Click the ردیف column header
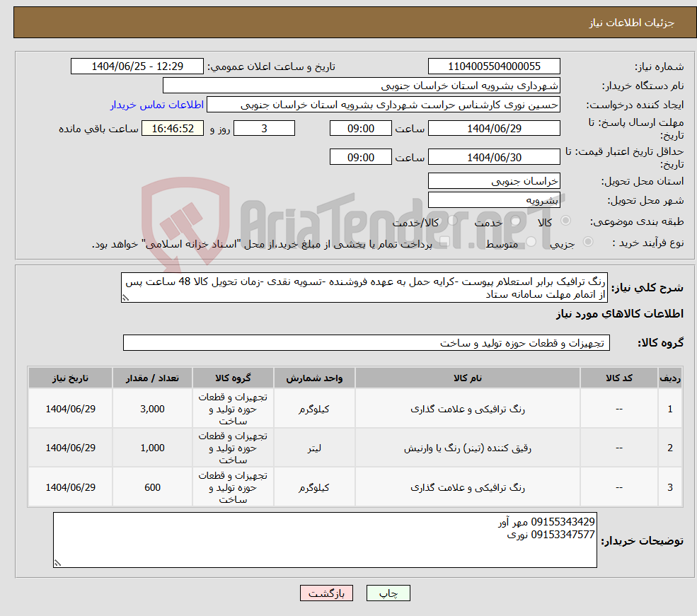This screenshot has width=697, height=616. [x=670, y=378]
